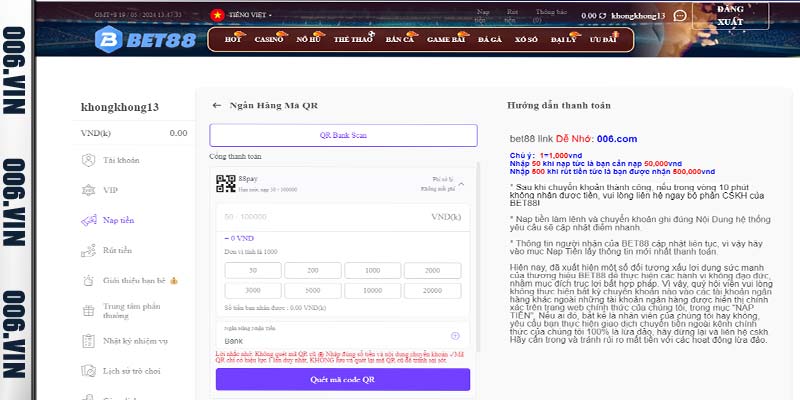Open the ĐÁ GÀ menu

point(490,39)
